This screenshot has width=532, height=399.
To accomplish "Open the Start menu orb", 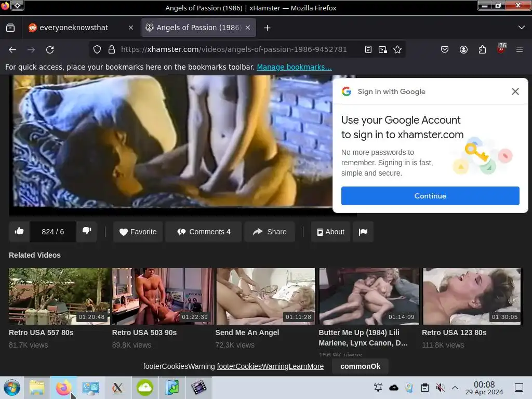I will pos(12,388).
